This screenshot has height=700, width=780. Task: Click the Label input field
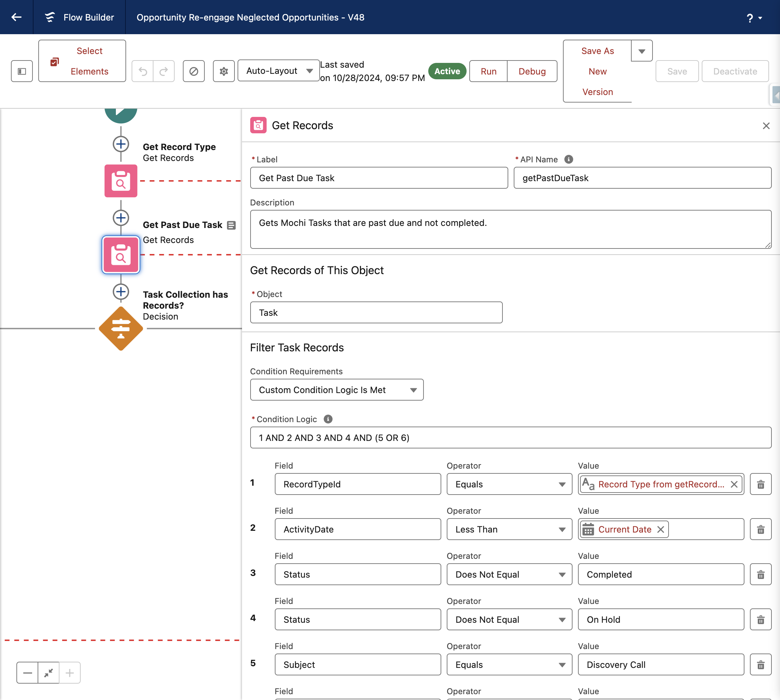379,178
